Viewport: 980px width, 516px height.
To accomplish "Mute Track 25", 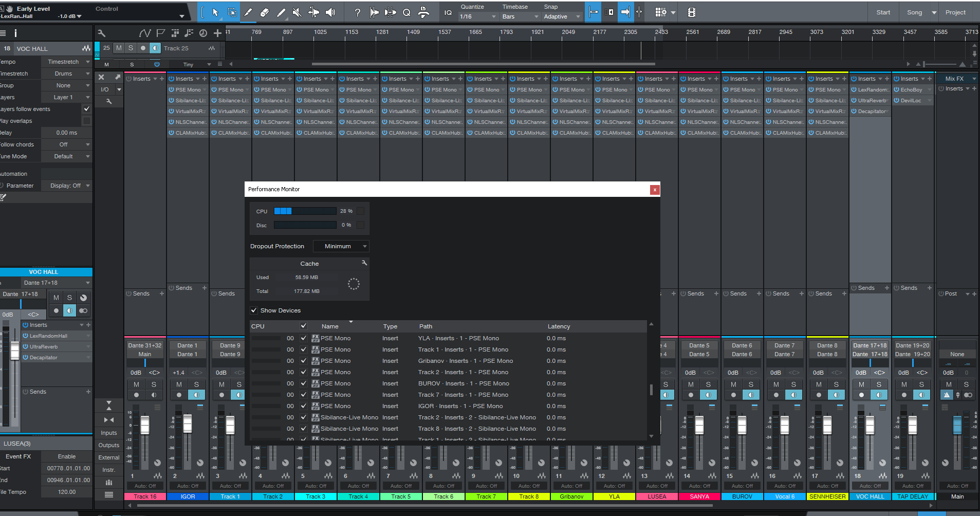I will click(x=119, y=48).
